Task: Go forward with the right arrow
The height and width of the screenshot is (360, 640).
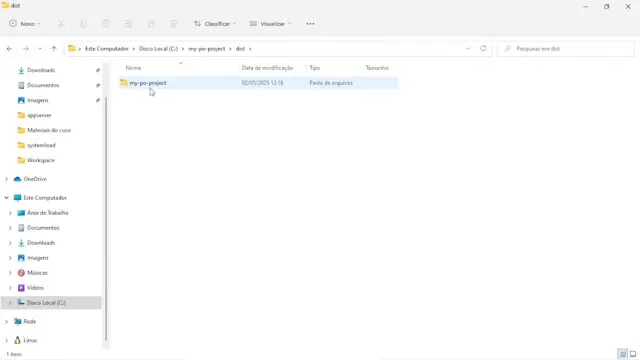Action: (x=25, y=49)
